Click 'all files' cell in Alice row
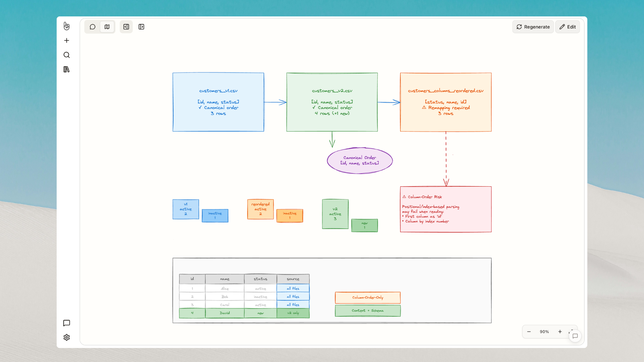The height and width of the screenshot is (362, 644). point(293,289)
